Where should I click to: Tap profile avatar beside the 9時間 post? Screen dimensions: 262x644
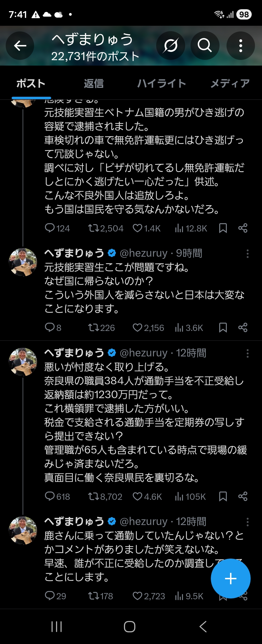pyautogui.click(x=23, y=262)
